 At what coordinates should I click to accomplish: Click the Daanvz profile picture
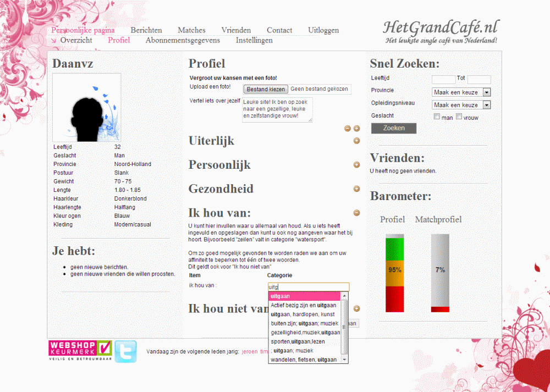(x=87, y=108)
